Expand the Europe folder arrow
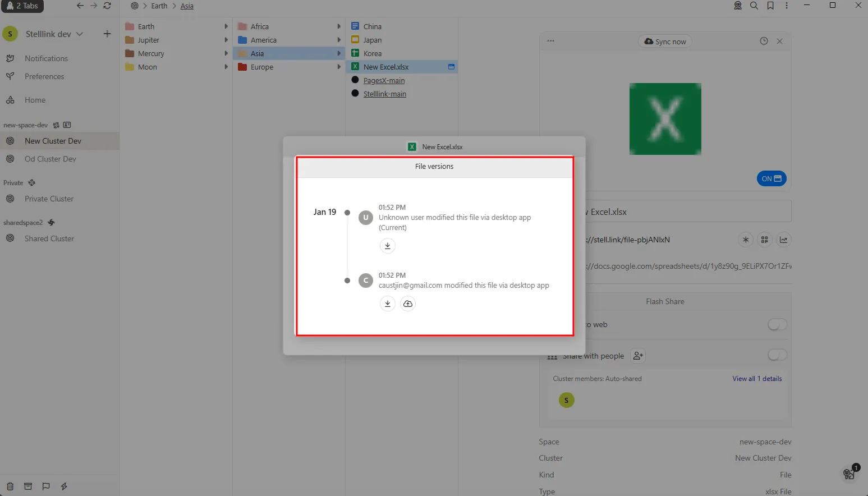The height and width of the screenshot is (496, 868). 339,67
